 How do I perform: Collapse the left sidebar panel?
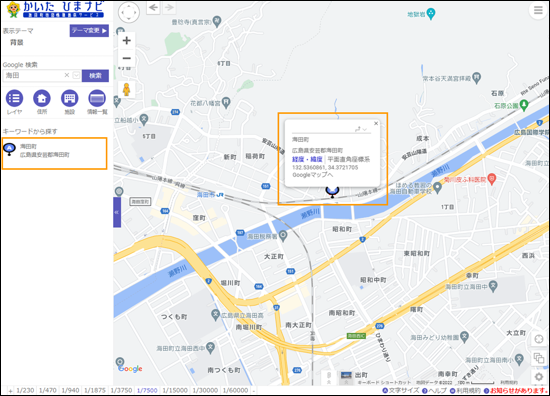117,212
